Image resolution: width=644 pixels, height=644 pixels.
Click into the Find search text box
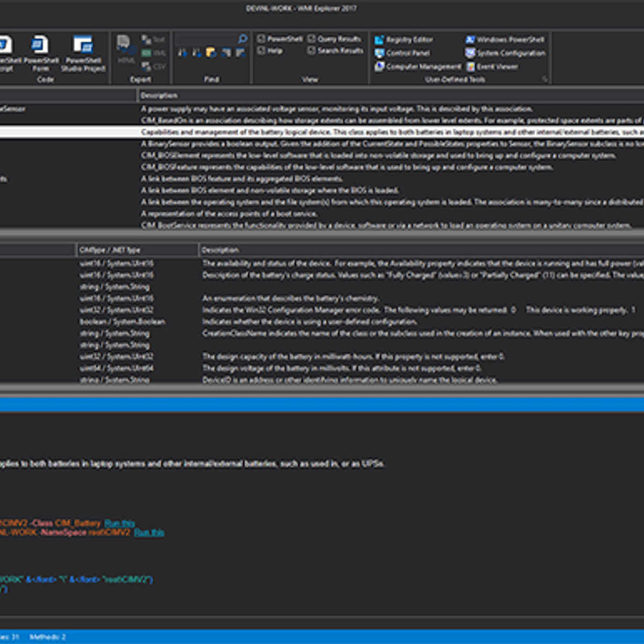pyautogui.click(x=206, y=39)
